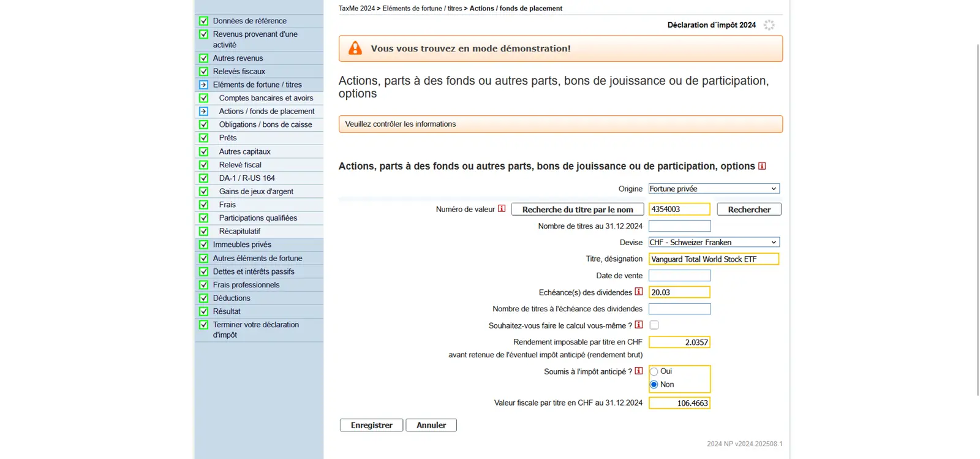This screenshot has width=980, height=459.
Task: Click the green check icon next to Prêts
Action: point(204,138)
